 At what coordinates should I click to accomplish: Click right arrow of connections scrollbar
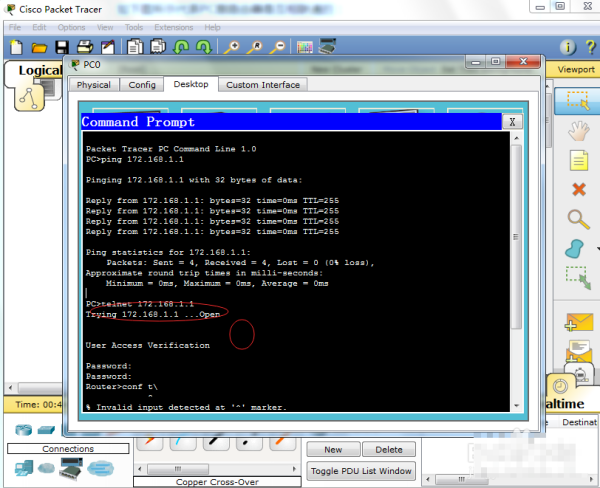(x=294, y=469)
